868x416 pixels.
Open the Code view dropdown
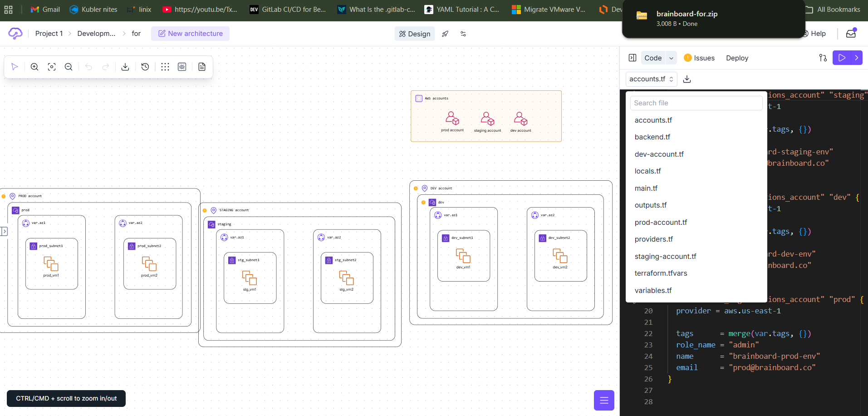point(671,58)
